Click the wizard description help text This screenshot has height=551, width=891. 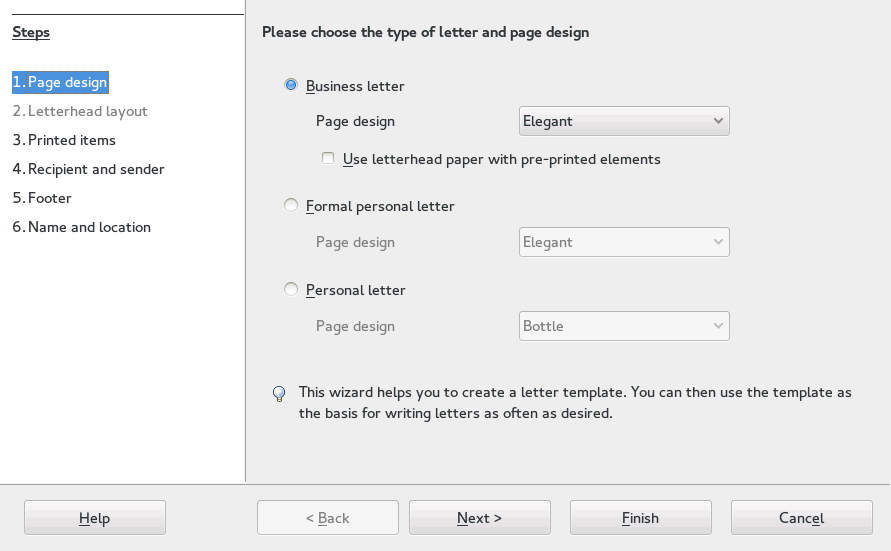[x=575, y=402]
